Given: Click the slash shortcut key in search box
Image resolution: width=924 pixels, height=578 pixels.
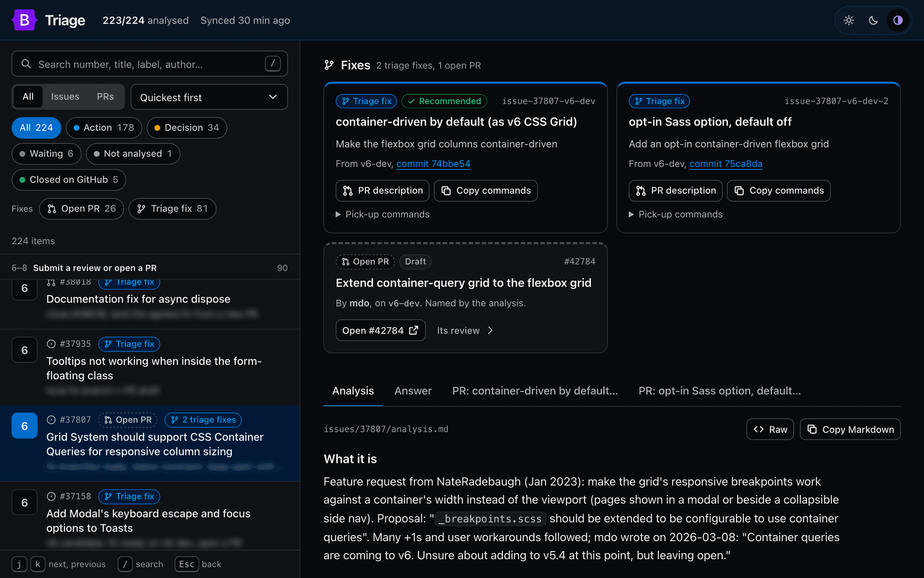Looking at the screenshot, I should pyautogui.click(x=273, y=63).
